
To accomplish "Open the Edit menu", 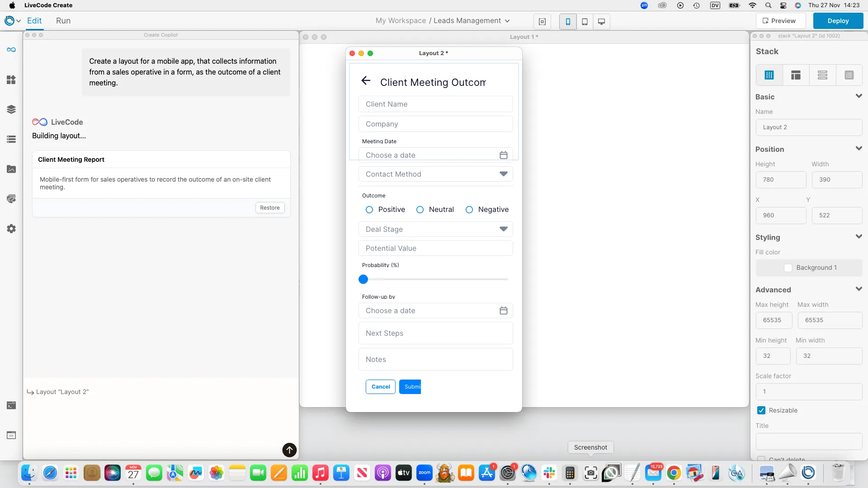I will point(34,20).
